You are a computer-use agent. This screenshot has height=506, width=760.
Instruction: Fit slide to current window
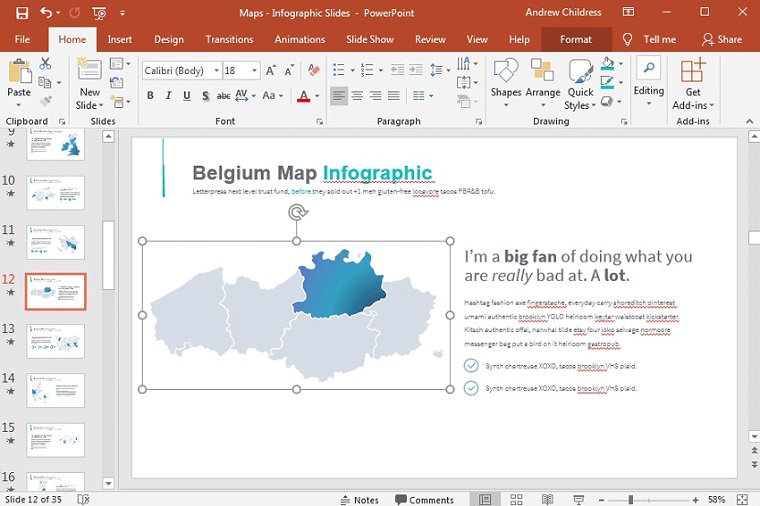tap(745, 499)
